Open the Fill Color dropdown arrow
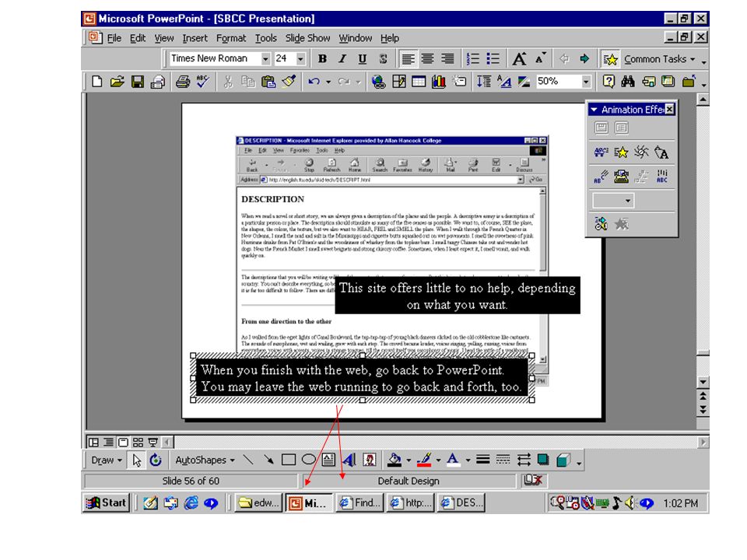Screen dimensions: 747x560 pos(409,460)
